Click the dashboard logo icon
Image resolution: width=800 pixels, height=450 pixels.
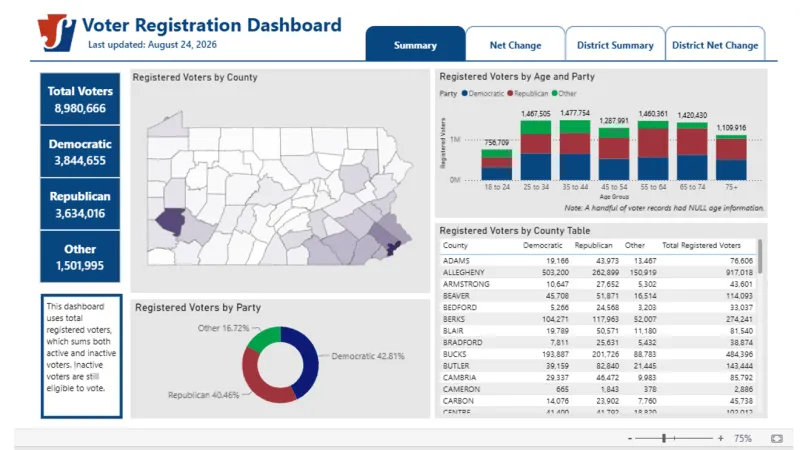(x=57, y=33)
